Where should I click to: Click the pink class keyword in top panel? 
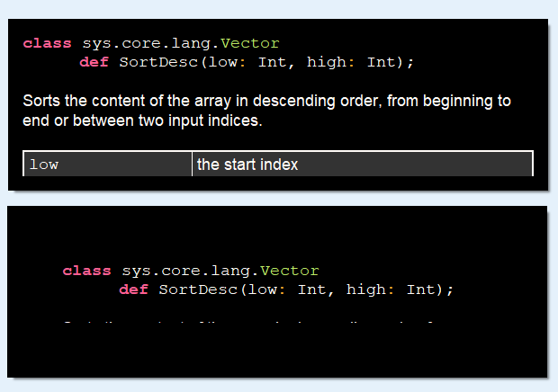pos(48,43)
